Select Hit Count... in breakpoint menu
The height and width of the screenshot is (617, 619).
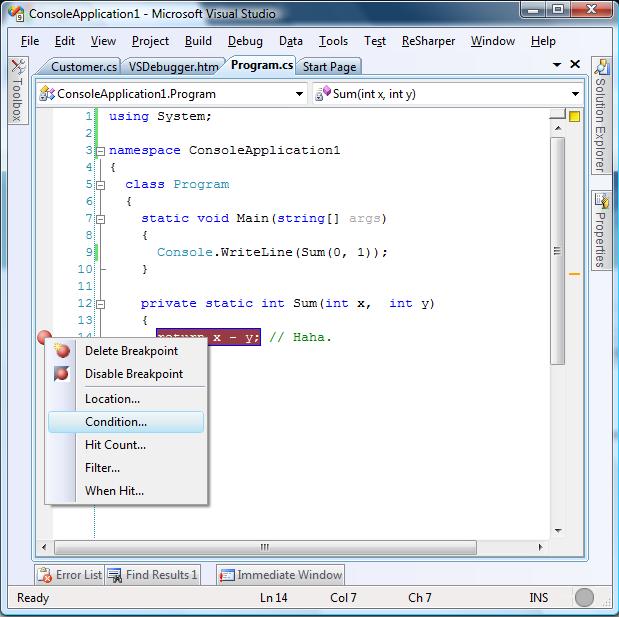[x=126, y=445]
